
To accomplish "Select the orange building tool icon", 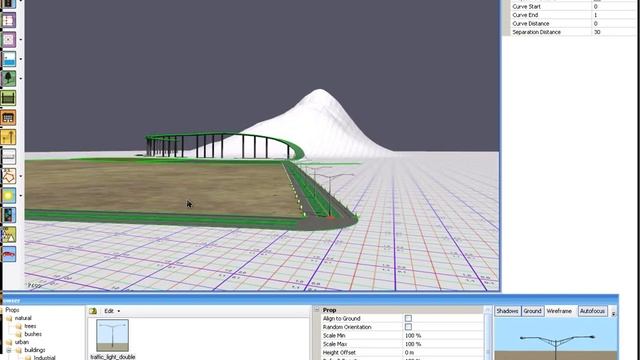I will (x=8, y=118).
